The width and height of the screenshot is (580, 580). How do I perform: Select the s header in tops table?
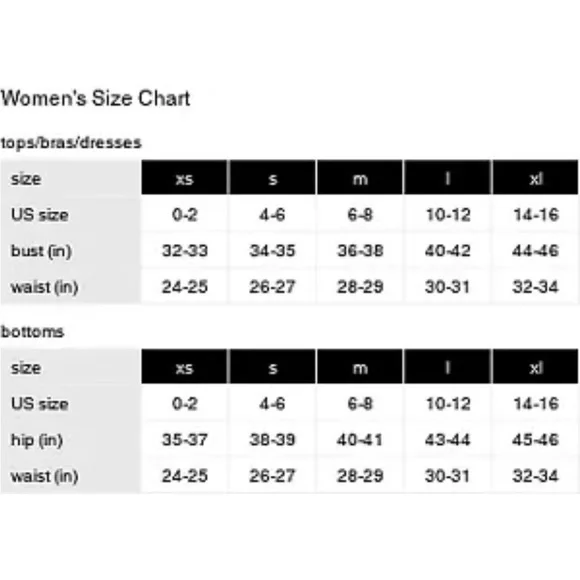[273, 178]
